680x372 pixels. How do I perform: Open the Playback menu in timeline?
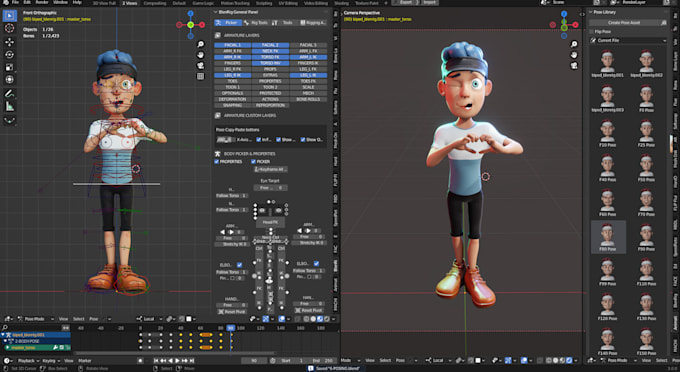(x=28, y=360)
